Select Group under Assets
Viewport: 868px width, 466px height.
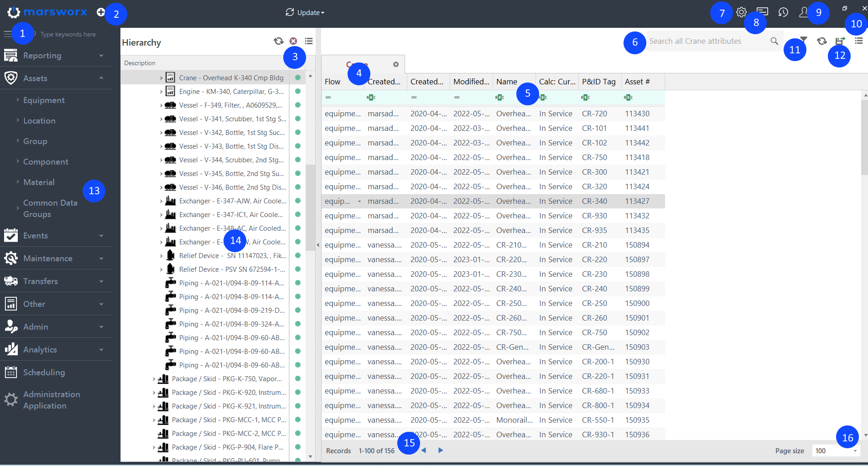coord(35,141)
